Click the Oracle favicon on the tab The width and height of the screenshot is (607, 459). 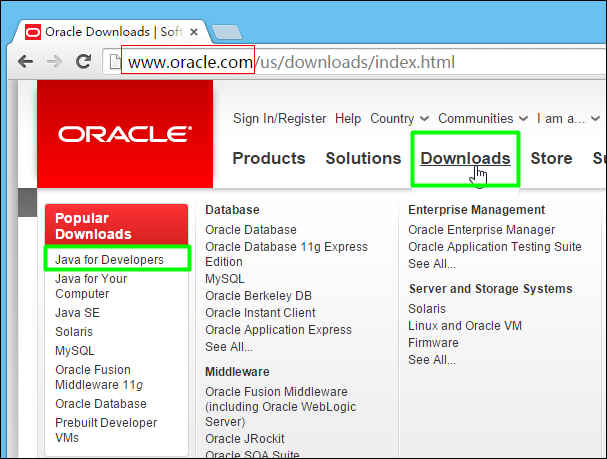click(33, 32)
